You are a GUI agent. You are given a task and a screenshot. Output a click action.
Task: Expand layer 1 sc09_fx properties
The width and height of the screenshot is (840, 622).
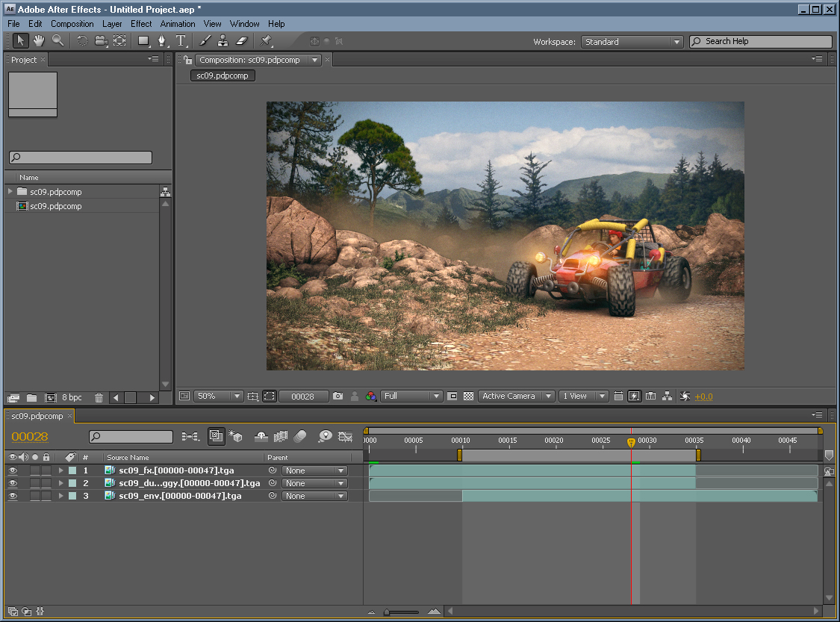point(60,470)
